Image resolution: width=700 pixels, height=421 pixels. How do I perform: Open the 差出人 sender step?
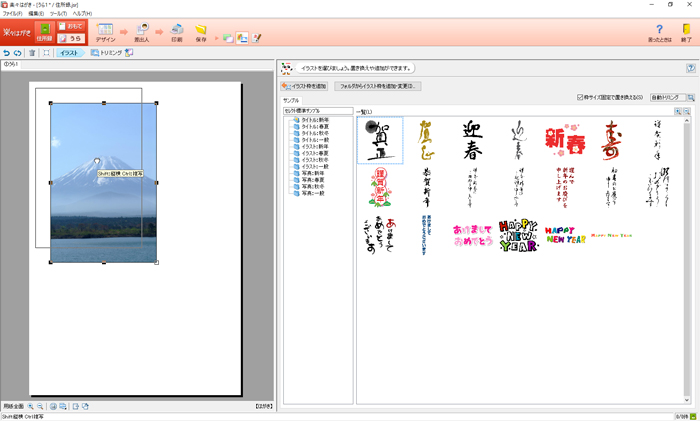(x=143, y=33)
